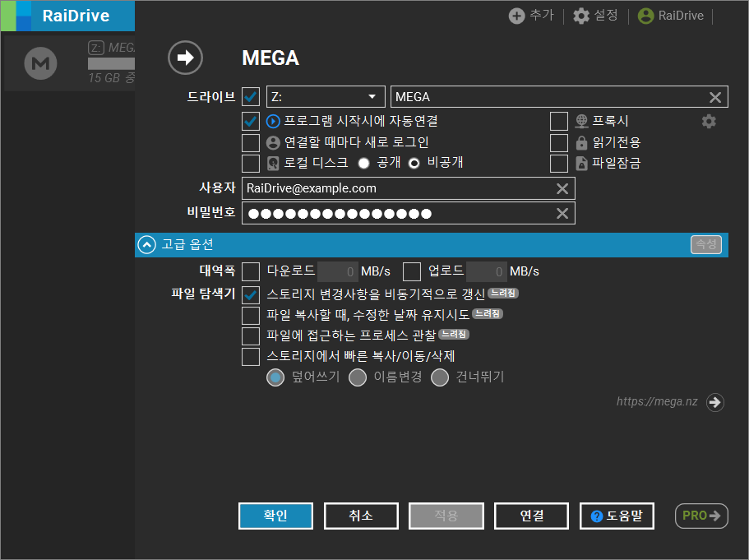
Task: Open 도움말 help button
Action: [x=617, y=516]
